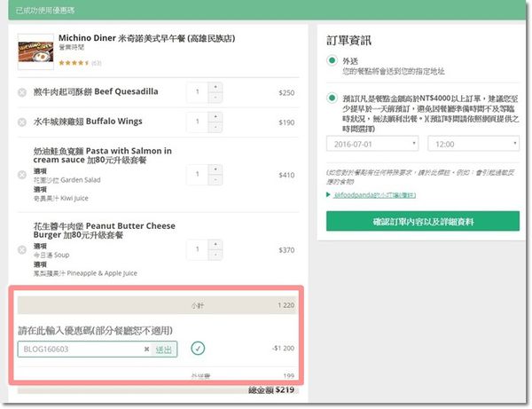Remove Buffalo Wings from the order
Image resolution: width=532 pixels, height=409 pixels.
[x=22, y=122]
